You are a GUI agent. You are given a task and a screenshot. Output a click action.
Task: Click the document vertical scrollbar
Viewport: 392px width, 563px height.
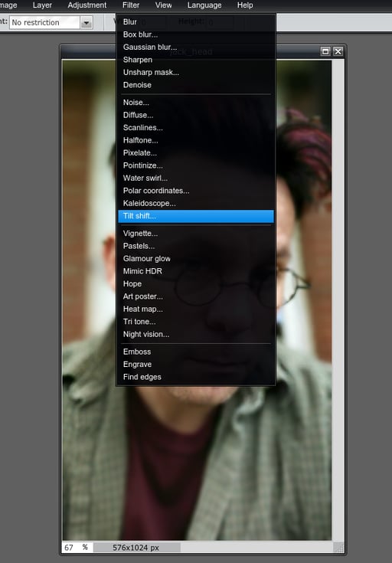click(338, 300)
